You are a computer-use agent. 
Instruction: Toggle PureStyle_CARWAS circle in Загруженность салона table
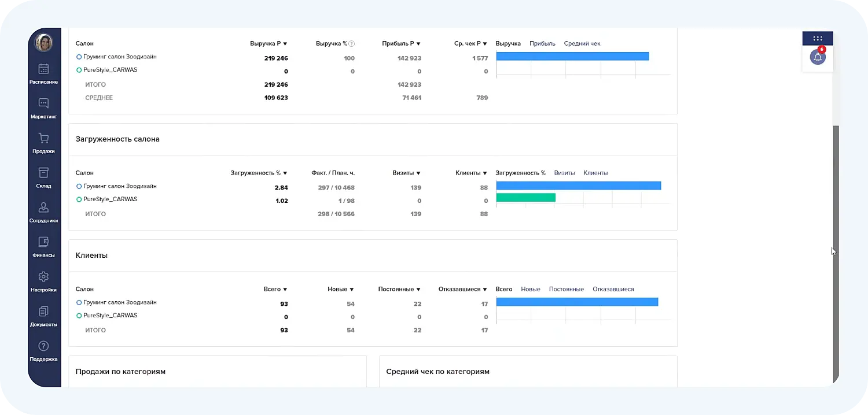(x=79, y=199)
